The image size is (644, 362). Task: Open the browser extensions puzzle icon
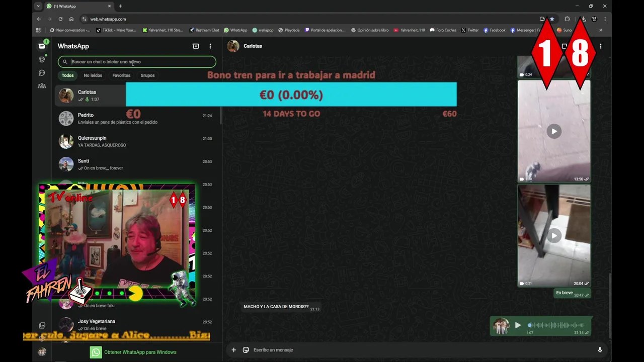(x=567, y=19)
